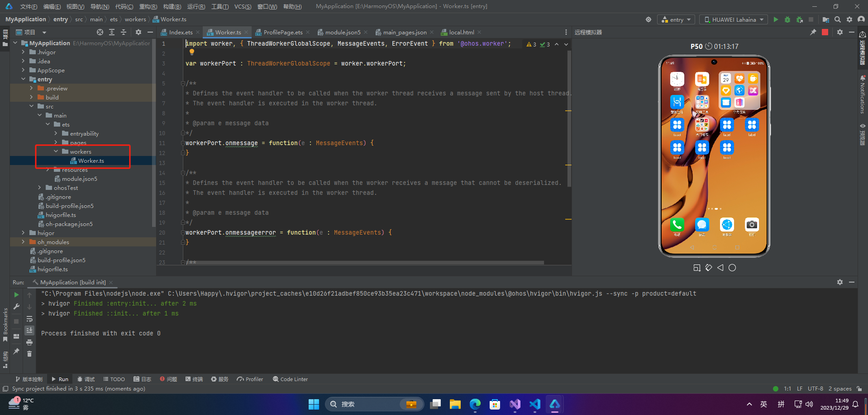Expand the ohosTest folder

point(39,188)
